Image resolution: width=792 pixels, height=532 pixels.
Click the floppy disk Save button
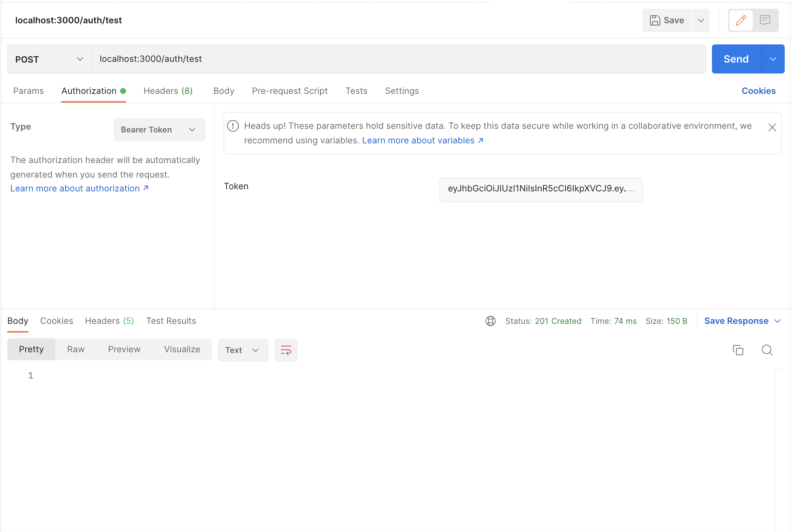(x=667, y=20)
